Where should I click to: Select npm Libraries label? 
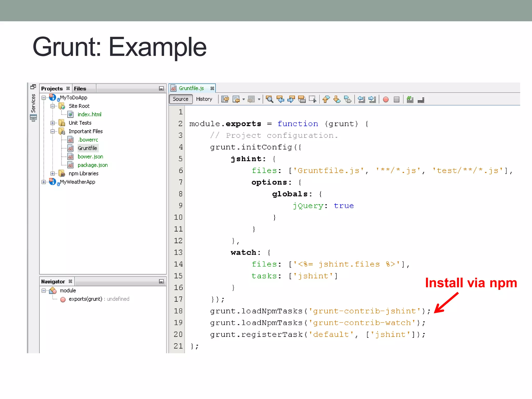pyautogui.click(x=83, y=174)
